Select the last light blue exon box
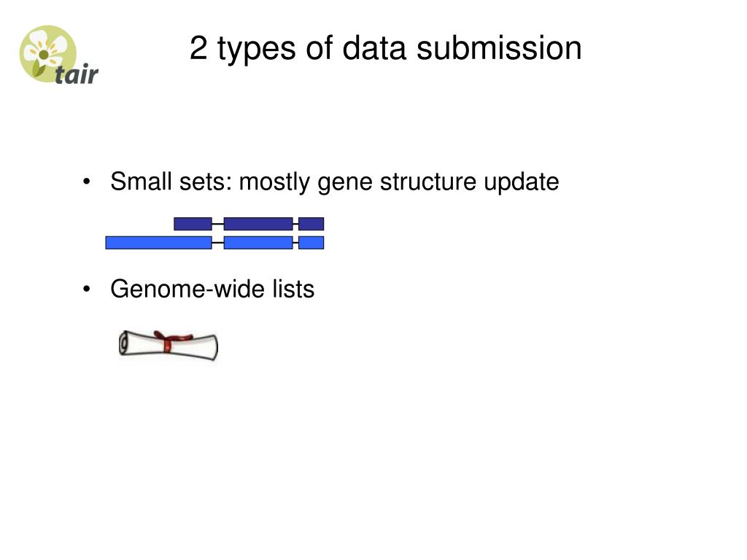747x560 pixels. tap(311, 243)
